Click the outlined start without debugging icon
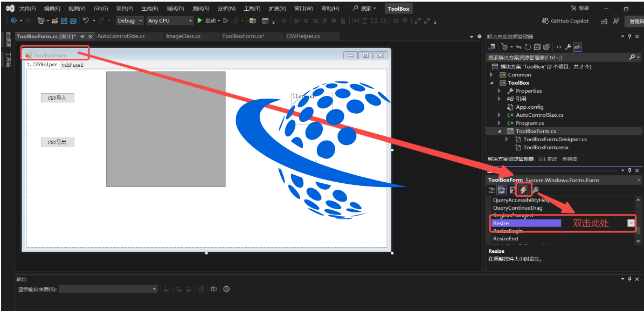644x311 pixels. coord(225,20)
